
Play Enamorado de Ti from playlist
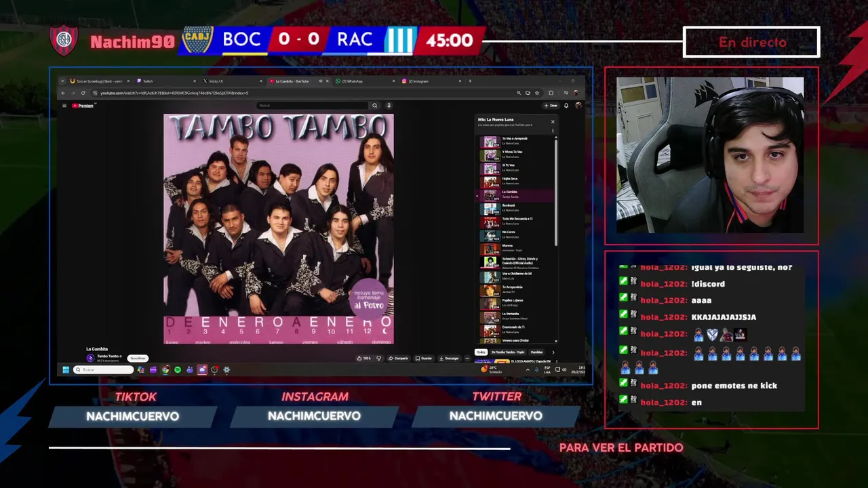click(516, 329)
